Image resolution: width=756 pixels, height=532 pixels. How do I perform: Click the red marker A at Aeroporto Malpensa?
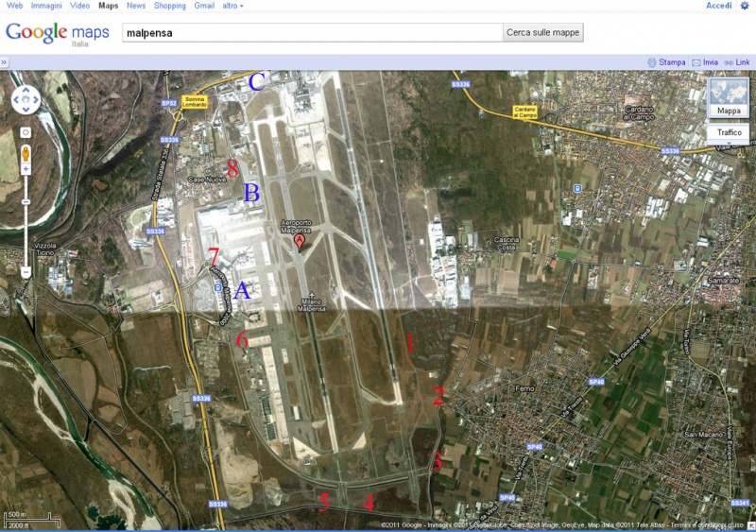301,242
